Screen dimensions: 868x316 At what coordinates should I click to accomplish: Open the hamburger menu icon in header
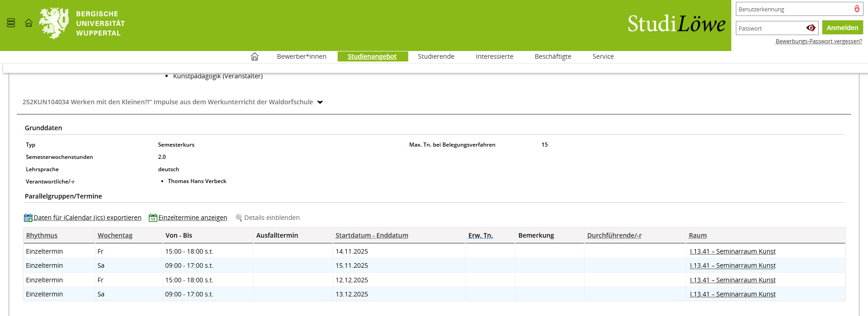point(11,23)
